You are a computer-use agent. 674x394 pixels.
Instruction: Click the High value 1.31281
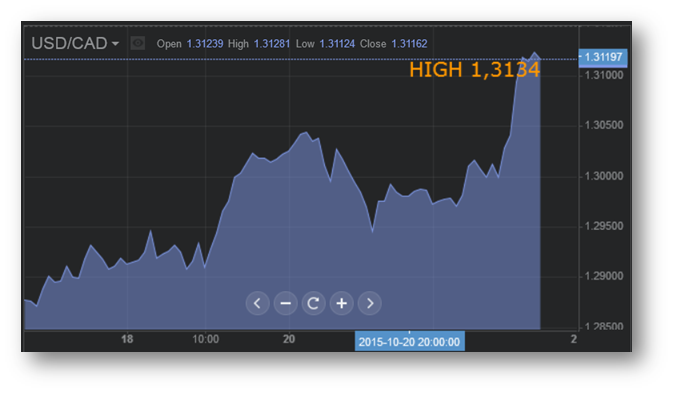[x=272, y=44]
